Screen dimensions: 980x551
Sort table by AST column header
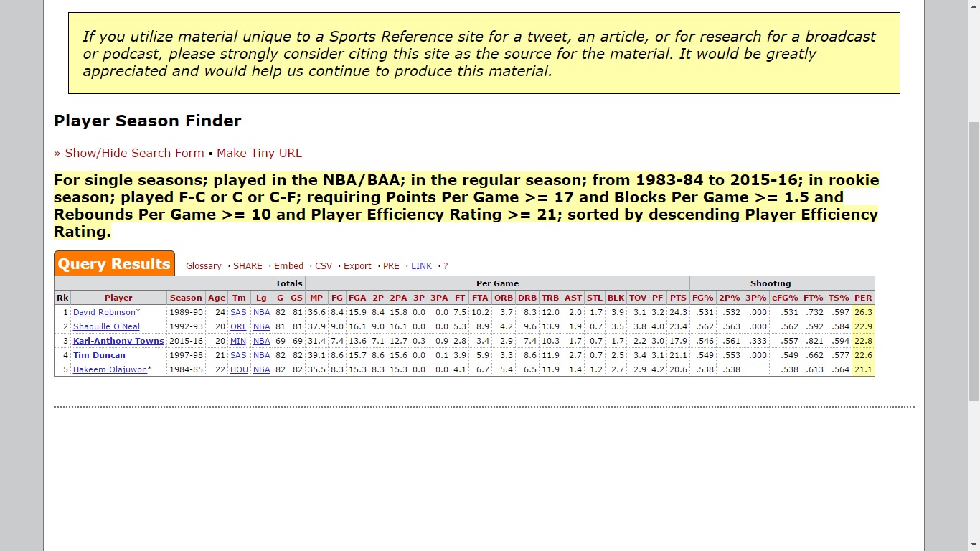coord(573,298)
